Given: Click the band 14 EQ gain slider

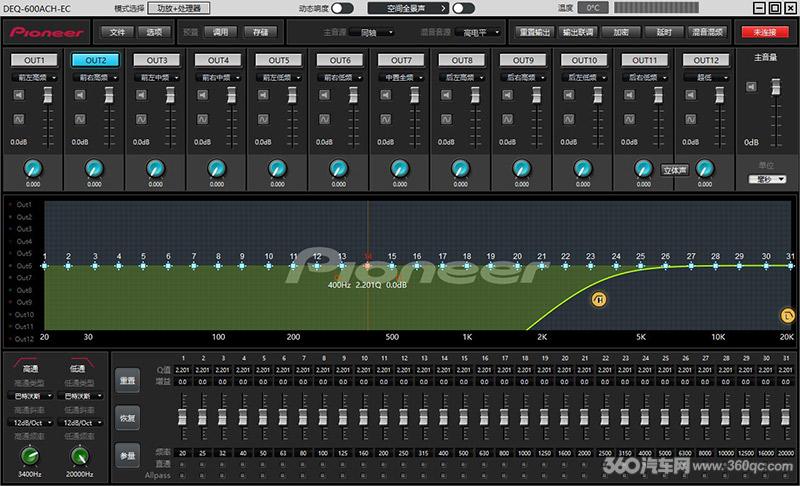Looking at the screenshot, I should [443, 417].
